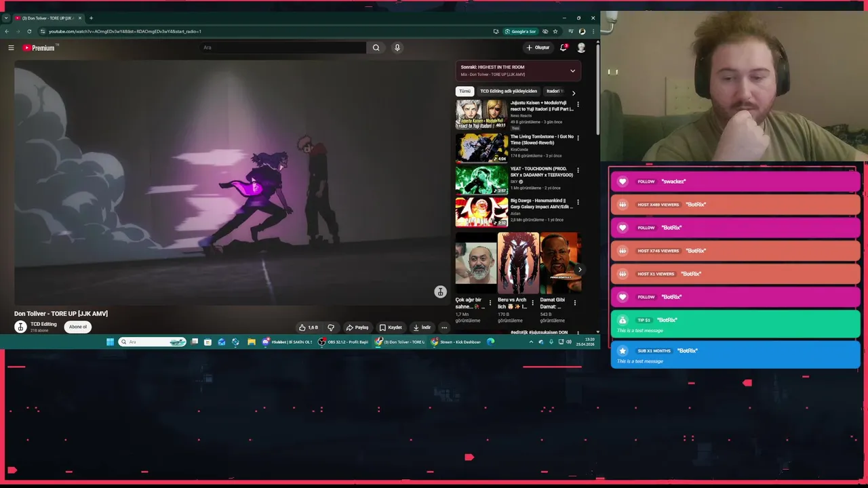Open the Sohbet Discord taskbar window
Screen dimensions: 868x488
point(288,342)
